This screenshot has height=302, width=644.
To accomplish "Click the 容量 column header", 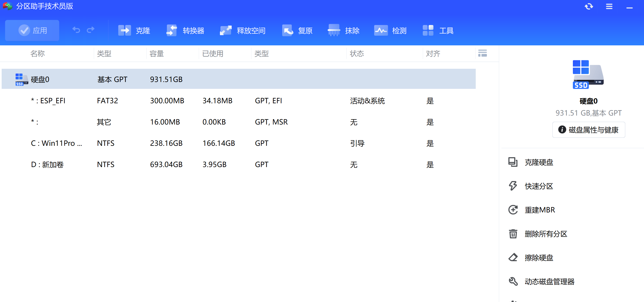I will coord(156,53).
